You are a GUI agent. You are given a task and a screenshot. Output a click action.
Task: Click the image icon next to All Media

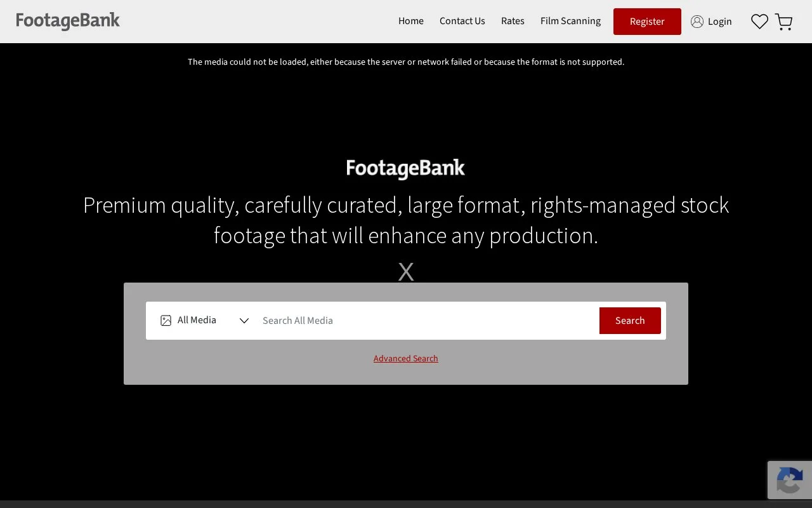click(166, 321)
